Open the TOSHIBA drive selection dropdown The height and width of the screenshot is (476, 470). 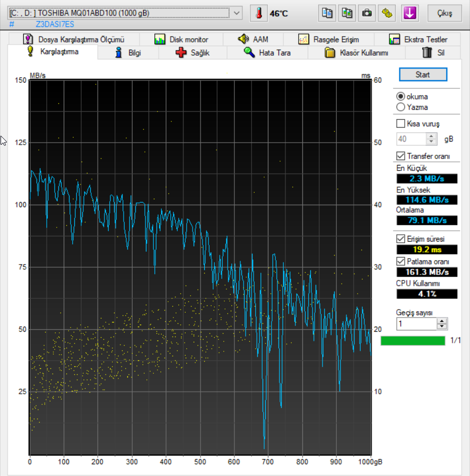125,13
